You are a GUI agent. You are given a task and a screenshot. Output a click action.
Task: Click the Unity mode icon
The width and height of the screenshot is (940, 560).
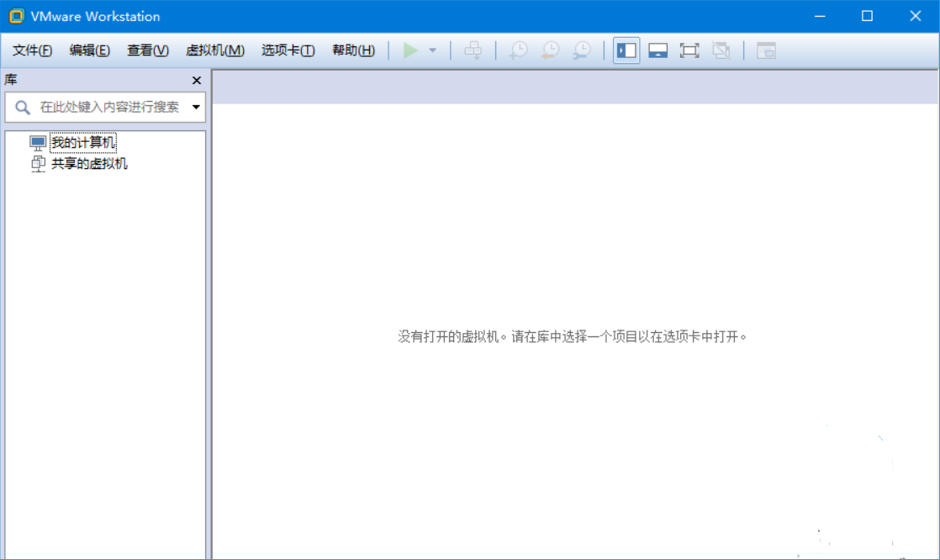click(x=721, y=50)
